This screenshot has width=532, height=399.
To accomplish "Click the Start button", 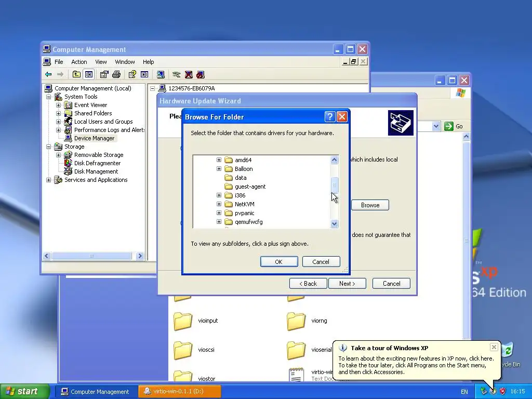I will click(24, 391).
